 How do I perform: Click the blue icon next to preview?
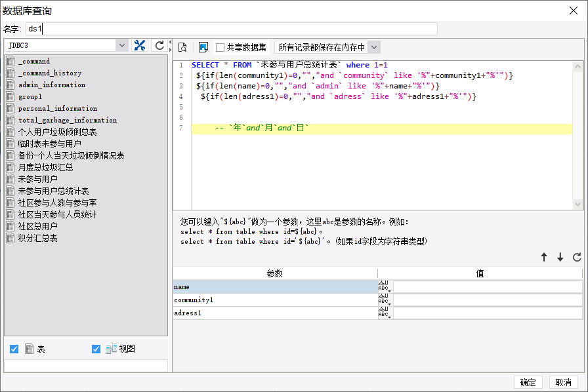pyautogui.click(x=203, y=47)
